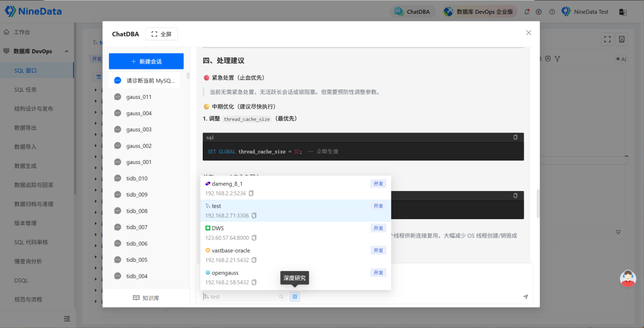Open the gauss_003 conversation
The image size is (644, 328).
pyautogui.click(x=145, y=129)
